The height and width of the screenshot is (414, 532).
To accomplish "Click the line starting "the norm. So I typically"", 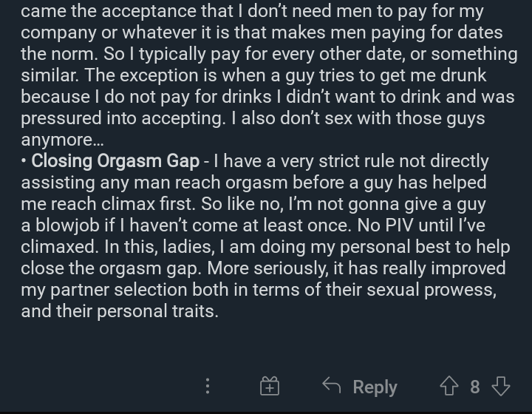I will click(x=269, y=54).
